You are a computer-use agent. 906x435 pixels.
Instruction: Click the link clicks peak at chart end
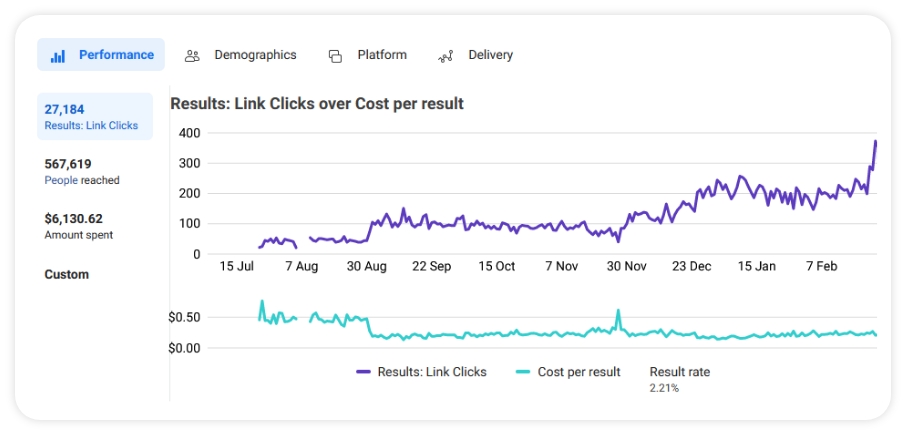click(875, 142)
